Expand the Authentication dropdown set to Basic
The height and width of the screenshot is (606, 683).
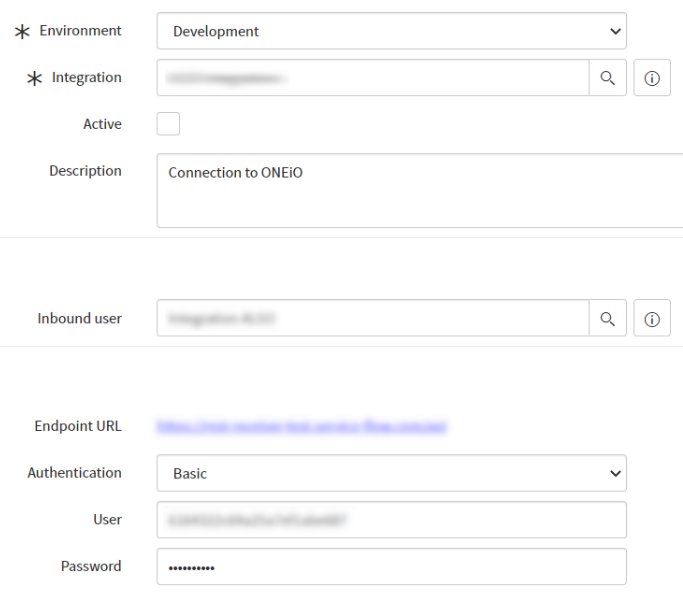[x=391, y=473]
